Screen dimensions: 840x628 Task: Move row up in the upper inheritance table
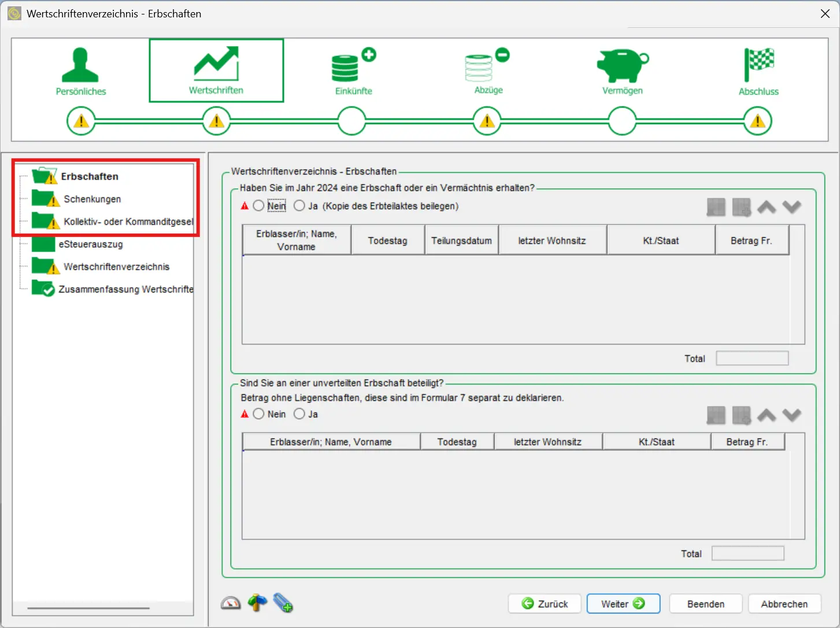click(x=767, y=207)
